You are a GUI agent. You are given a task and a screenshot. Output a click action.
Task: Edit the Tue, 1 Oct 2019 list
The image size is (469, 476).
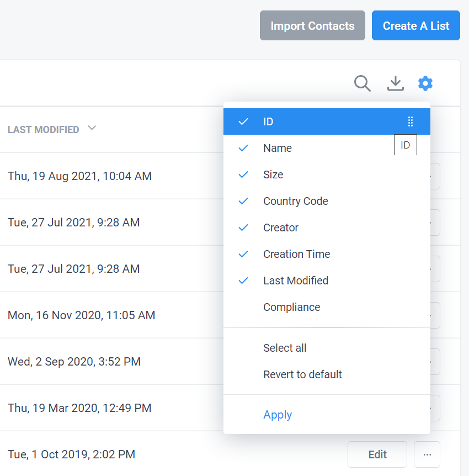pos(377,454)
